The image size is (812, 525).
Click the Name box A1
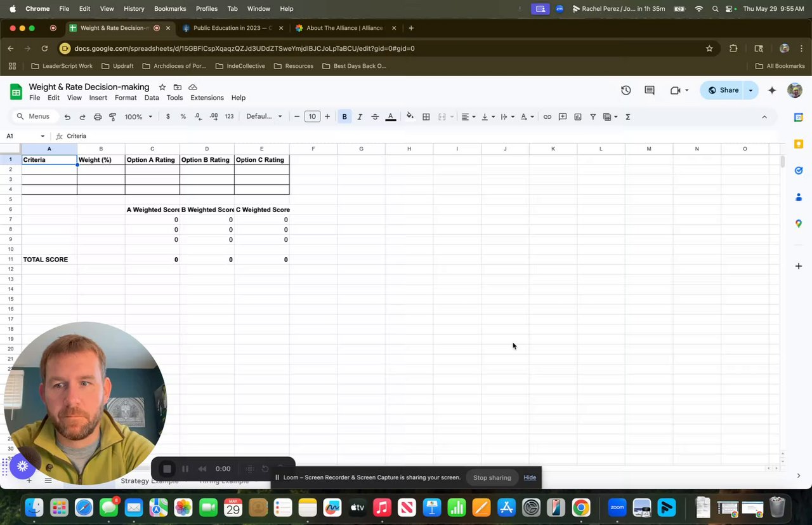tap(25, 136)
